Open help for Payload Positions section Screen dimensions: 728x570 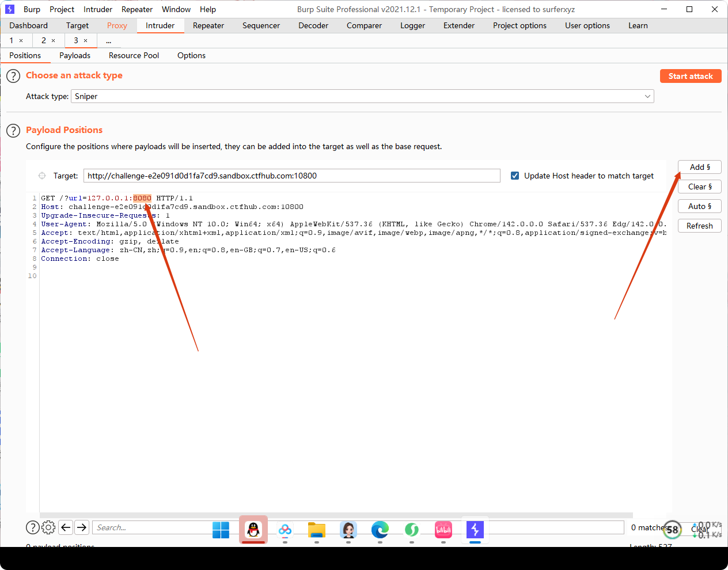[13, 131]
